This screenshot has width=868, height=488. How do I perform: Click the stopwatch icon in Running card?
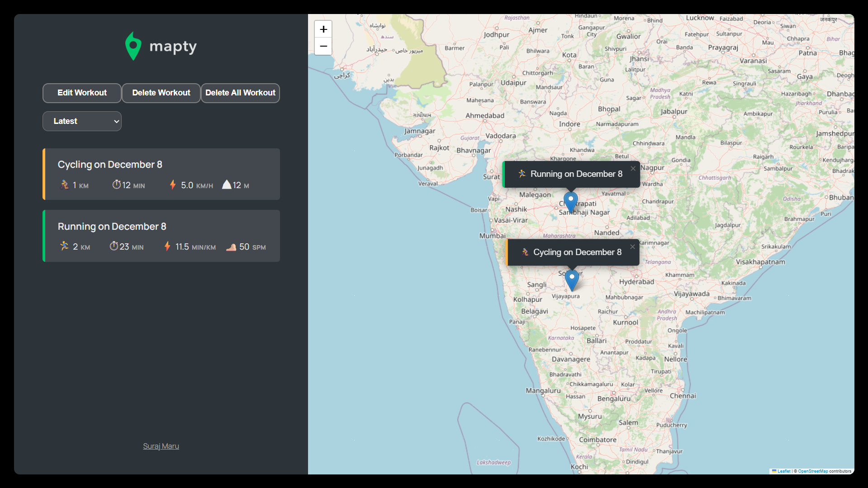(x=114, y=246)
